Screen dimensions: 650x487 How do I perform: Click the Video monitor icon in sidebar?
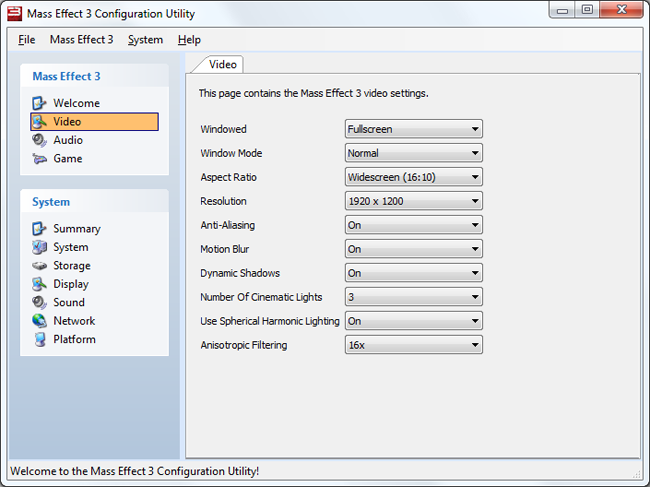click(x=39, y=122)
